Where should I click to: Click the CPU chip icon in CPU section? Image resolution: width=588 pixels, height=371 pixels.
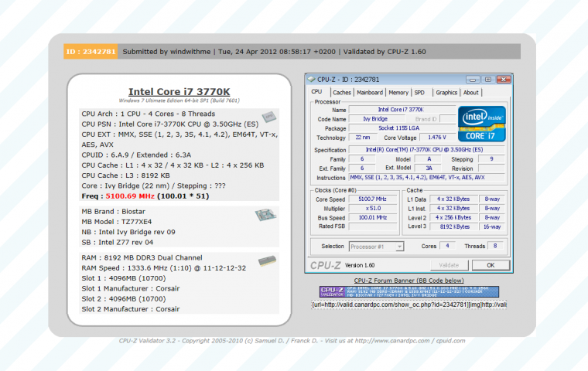268,117
